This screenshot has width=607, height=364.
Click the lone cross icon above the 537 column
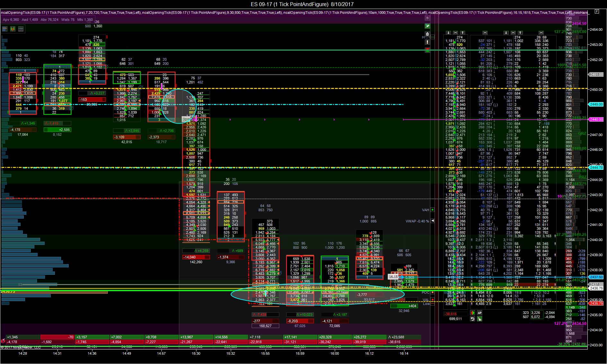pyautogui.click(x=485, y=33)
